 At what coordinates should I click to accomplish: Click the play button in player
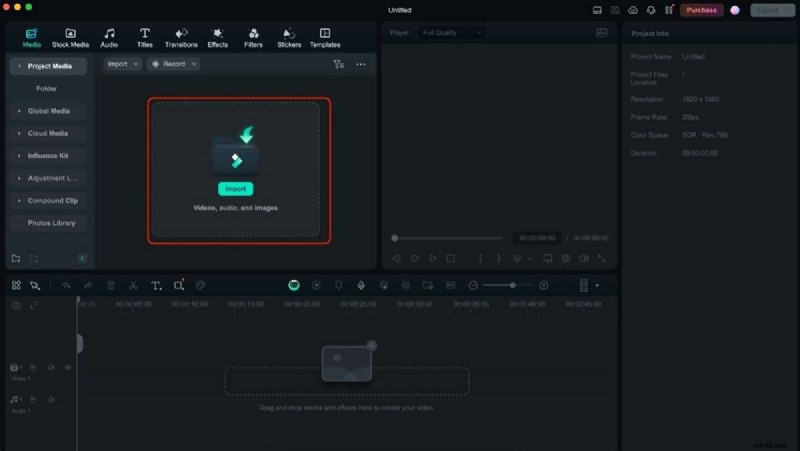[433, 259]
